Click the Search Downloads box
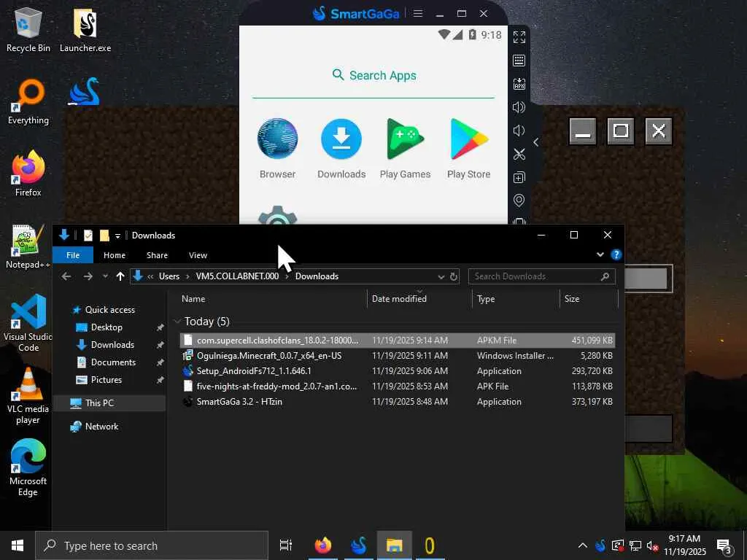This screenshot has width=747, height=560. click(542, 276)
